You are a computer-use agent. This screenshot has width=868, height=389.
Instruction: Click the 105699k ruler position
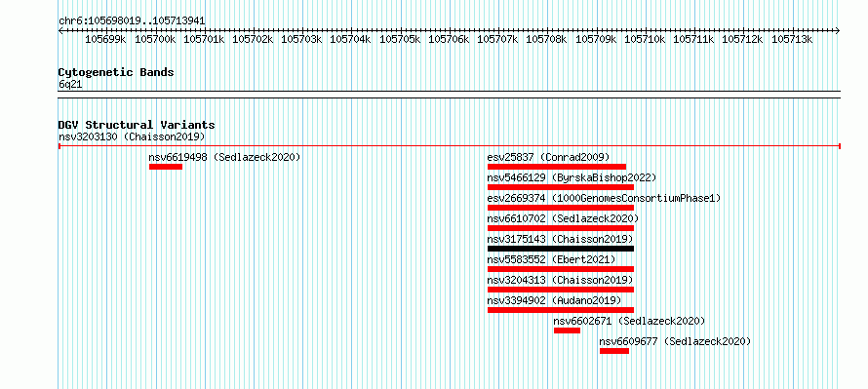click(x=105, y=39)
